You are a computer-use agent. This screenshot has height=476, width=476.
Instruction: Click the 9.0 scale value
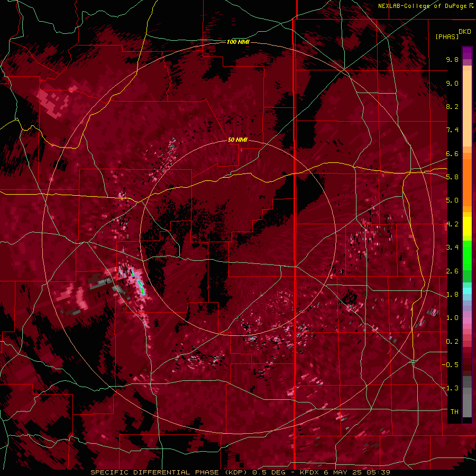452,83
